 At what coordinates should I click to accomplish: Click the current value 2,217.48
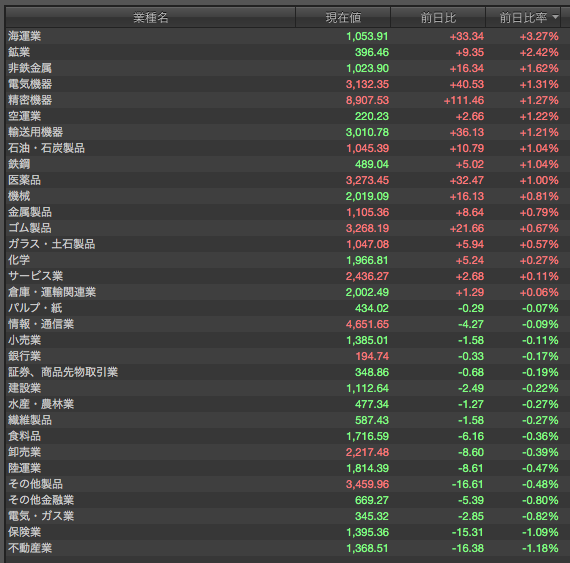click(367, 452)
